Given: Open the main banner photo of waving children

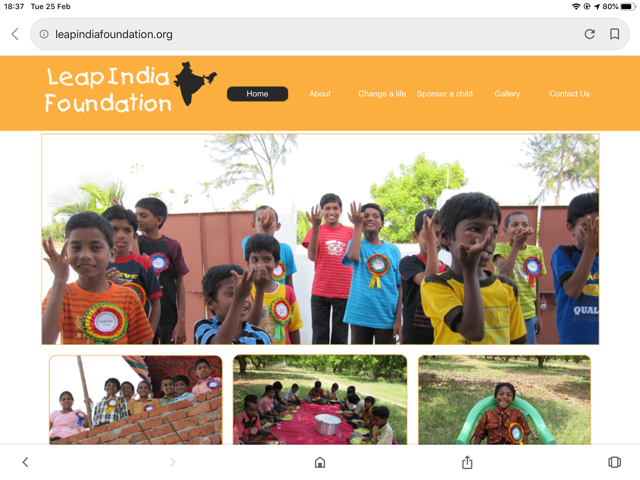Looking at the screenshot, I should click(x=320, y=239).
